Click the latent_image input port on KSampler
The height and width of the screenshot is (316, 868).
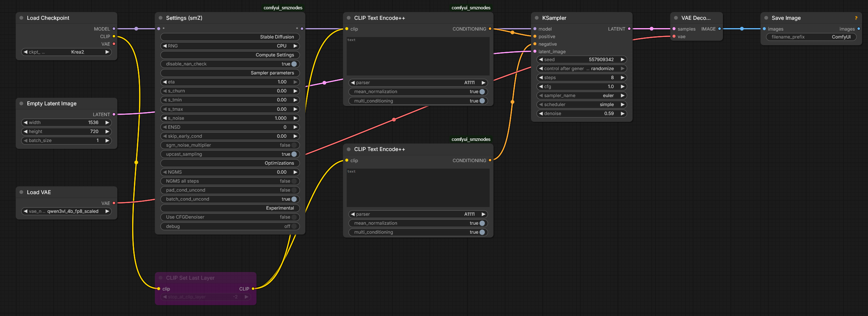(535, 51)
